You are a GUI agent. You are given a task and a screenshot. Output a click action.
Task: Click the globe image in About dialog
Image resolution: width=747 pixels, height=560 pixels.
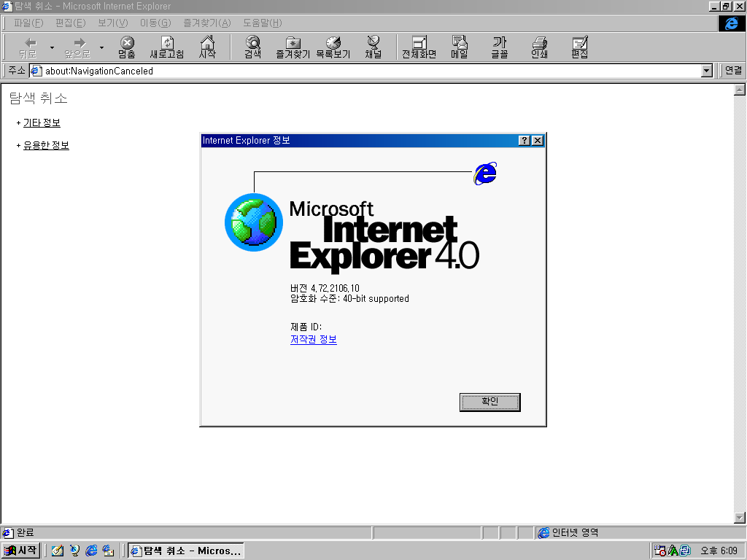coord(253,222)
